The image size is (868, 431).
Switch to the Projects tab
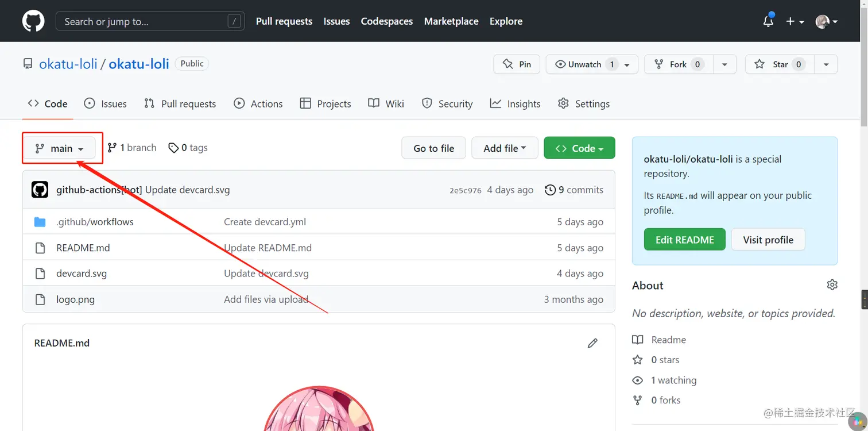point(325,103)
